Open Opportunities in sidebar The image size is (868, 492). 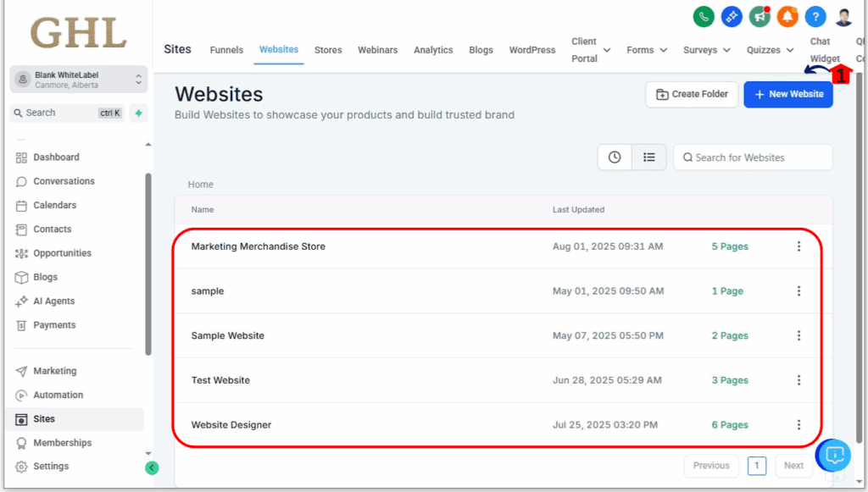point(62,253)
